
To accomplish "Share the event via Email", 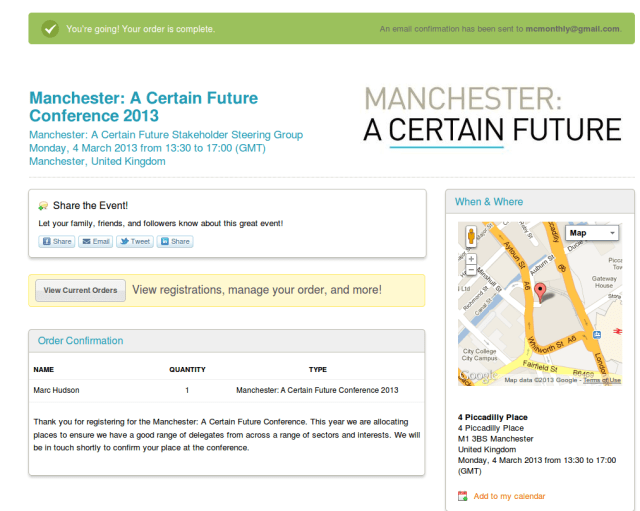I will pyautogui.click(x=96, y=241).
